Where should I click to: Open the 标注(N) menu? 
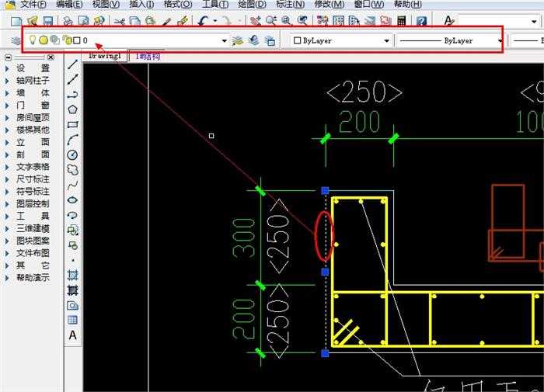[290, 5]
